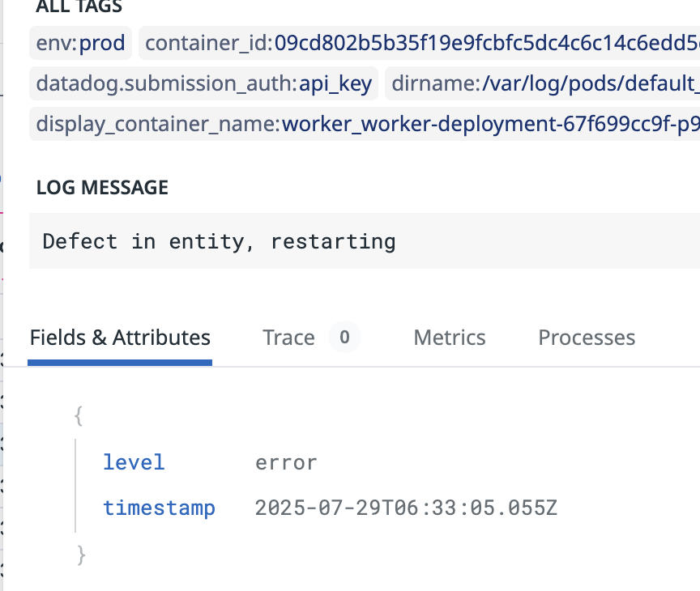Select the timestamp attribute key
The width and height of the screenshot is (700, 591).
pyautogui.click(x=159, y=508)
